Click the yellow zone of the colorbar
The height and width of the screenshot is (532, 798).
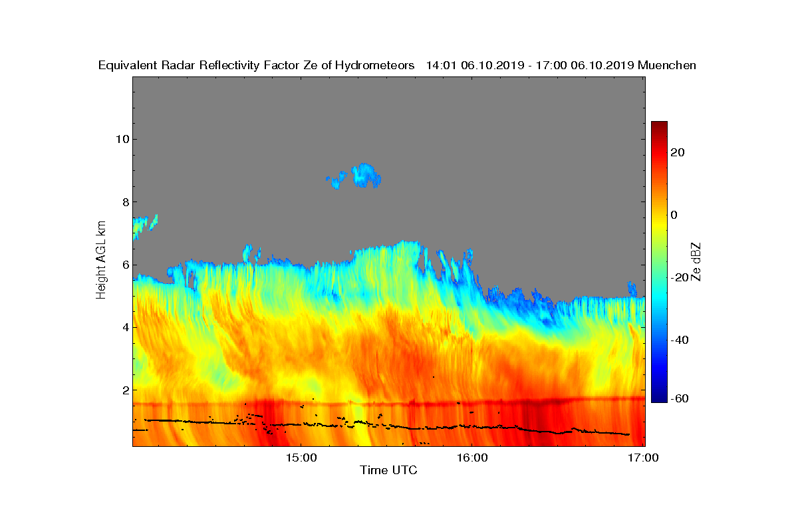[x=659, y=223]
